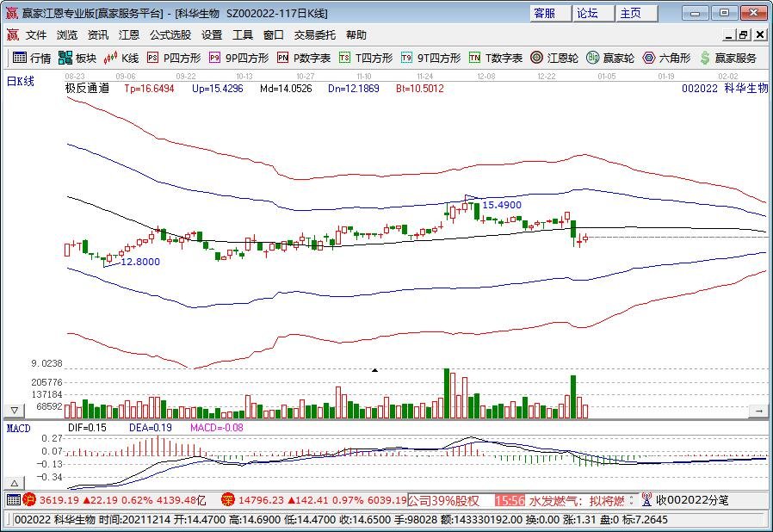Switch to the K线 candlestick chart
773x532 pixels.
121,59
